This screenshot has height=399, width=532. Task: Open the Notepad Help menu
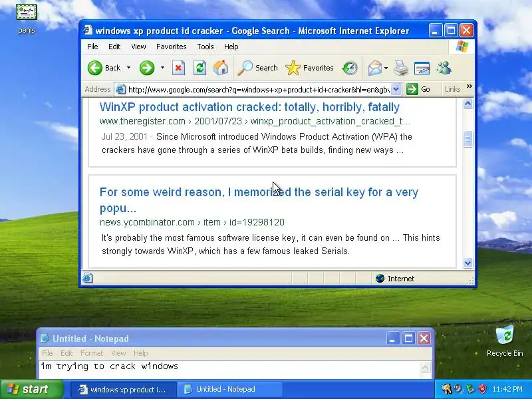pos(140,353)
